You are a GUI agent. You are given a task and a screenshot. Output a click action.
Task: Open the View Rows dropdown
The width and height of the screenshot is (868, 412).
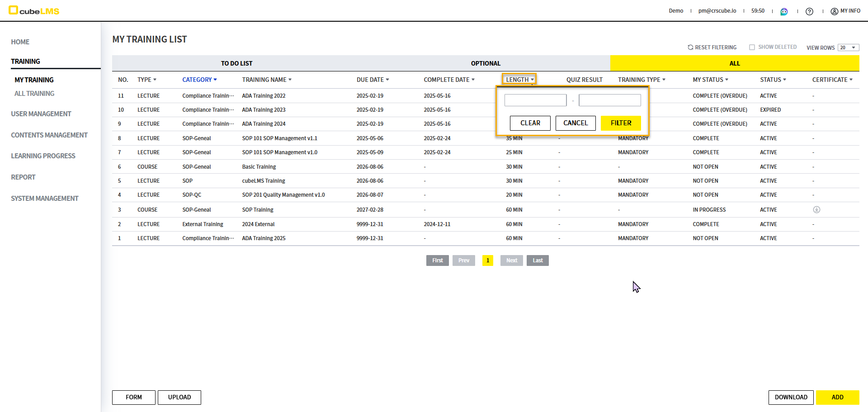point(848,48)
